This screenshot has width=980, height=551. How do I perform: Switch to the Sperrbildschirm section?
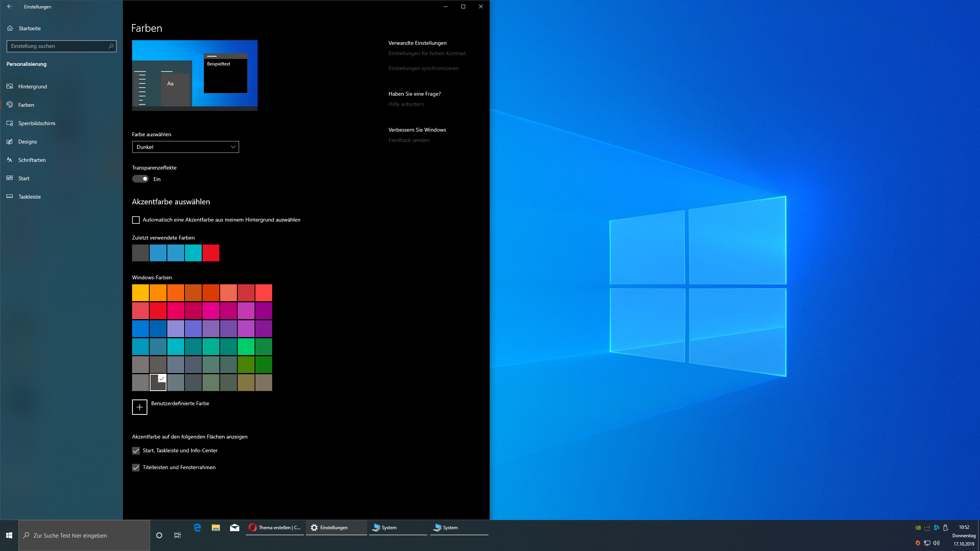coord(37,123)
